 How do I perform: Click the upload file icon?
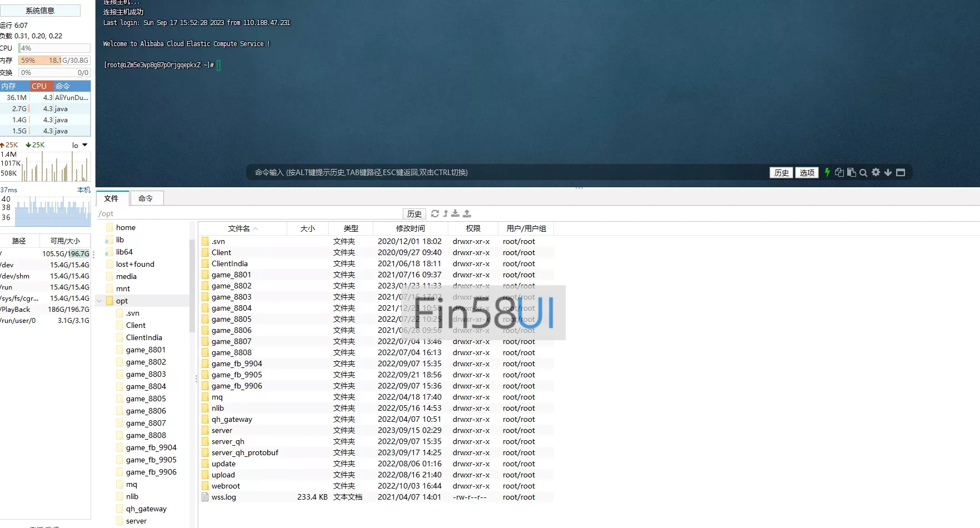click(467, 213)
